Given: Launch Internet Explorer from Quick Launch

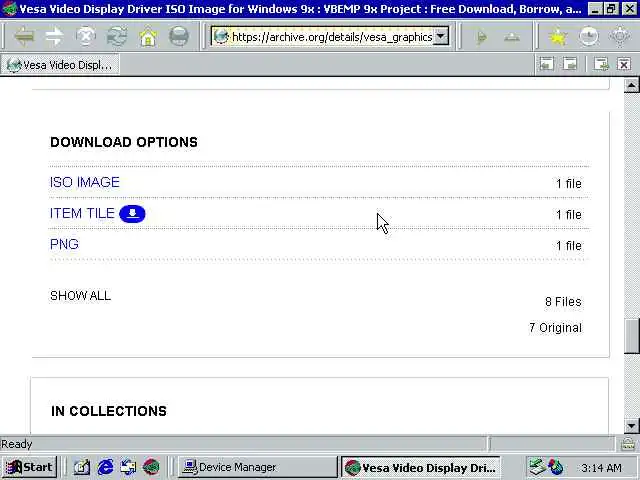Looking at the screenshot, I should pyautogui.click(x=105, y=467).
